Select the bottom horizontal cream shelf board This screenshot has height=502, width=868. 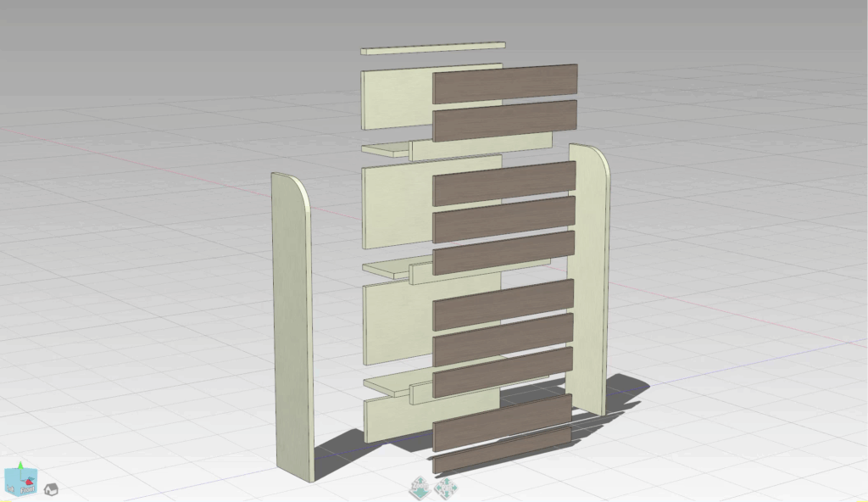click(387, 384)
